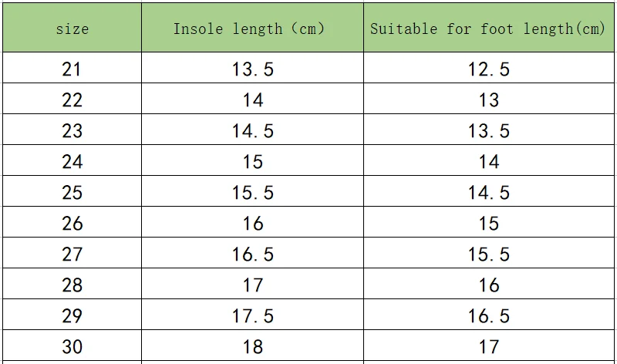Image resolution: width=617 pixels, height=364 pixels.
Task: Click the size 24 cell
Action: 72,162
